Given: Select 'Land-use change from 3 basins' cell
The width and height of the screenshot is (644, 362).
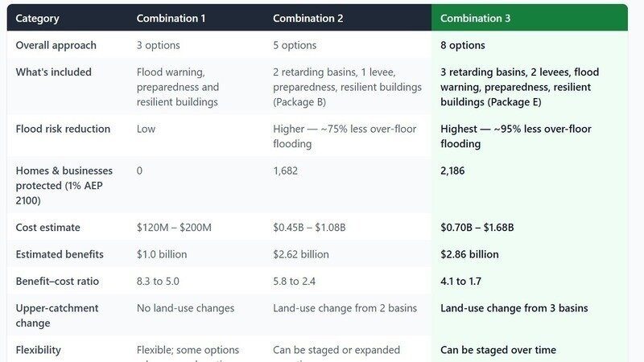Looking at the screenshot, I should [x=514, y=308].
